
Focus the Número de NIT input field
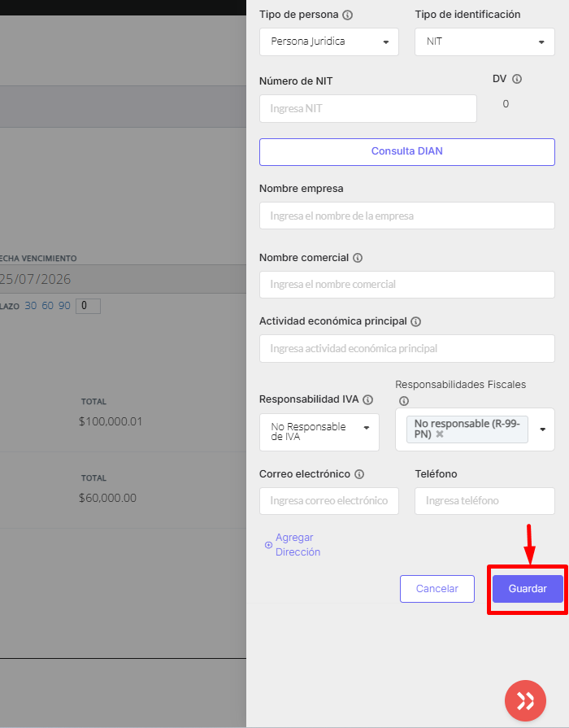(367, 109)
